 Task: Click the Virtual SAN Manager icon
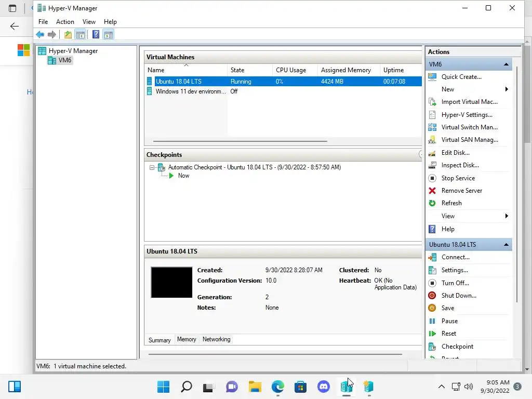click(x=432, y=140)
